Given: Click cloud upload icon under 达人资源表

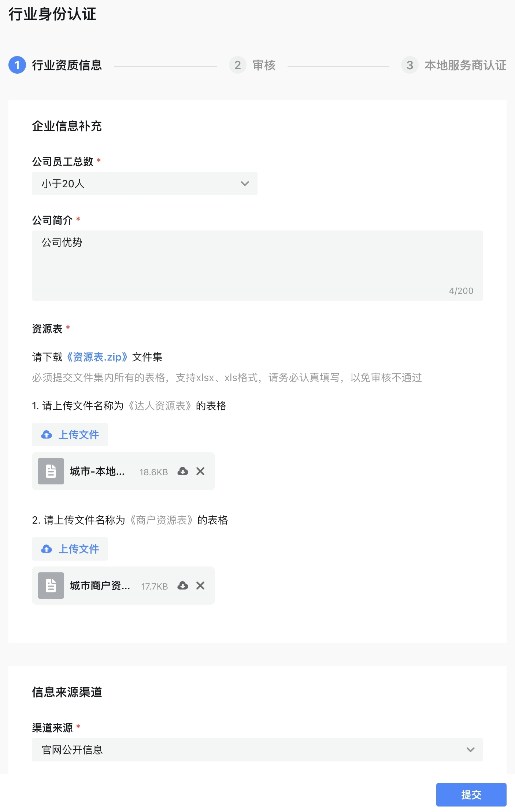Looking at the screenshot, I should point(47,435).
